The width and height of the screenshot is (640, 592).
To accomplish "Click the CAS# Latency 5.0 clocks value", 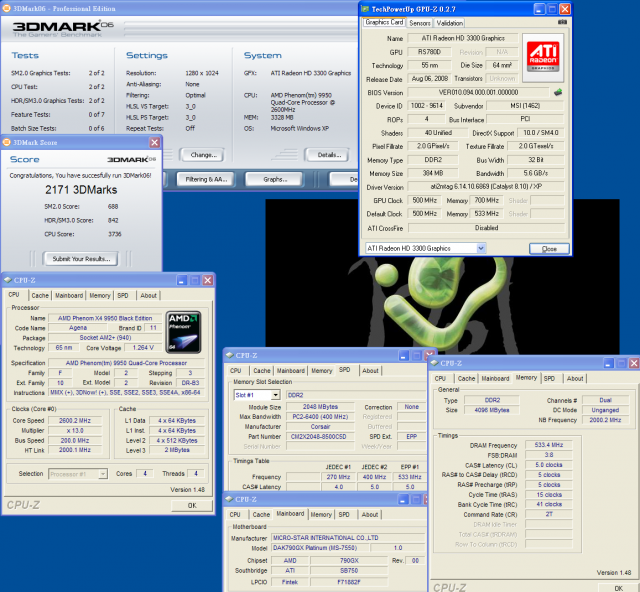I will (549, 465).
